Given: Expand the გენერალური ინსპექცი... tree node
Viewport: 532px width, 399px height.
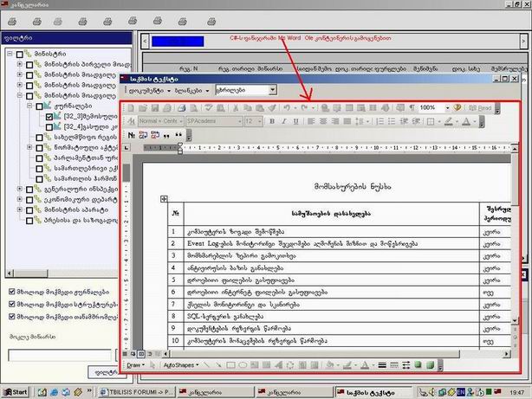Looking at the screenshot, I should click(20, 189).
